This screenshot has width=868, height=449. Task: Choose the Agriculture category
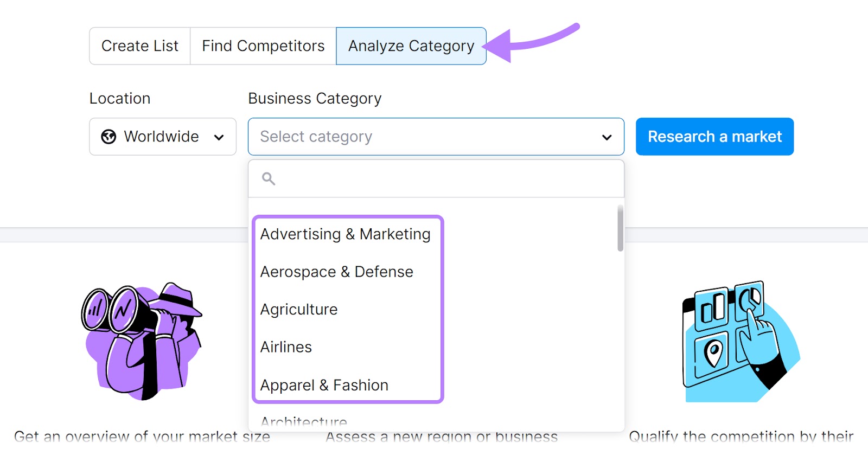tap(298, 309)
